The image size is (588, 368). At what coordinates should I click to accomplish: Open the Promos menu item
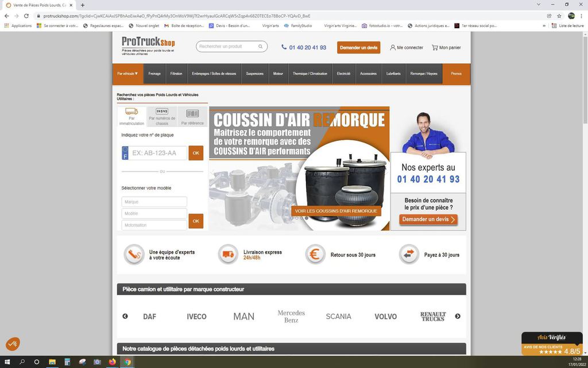pos(457,74)
